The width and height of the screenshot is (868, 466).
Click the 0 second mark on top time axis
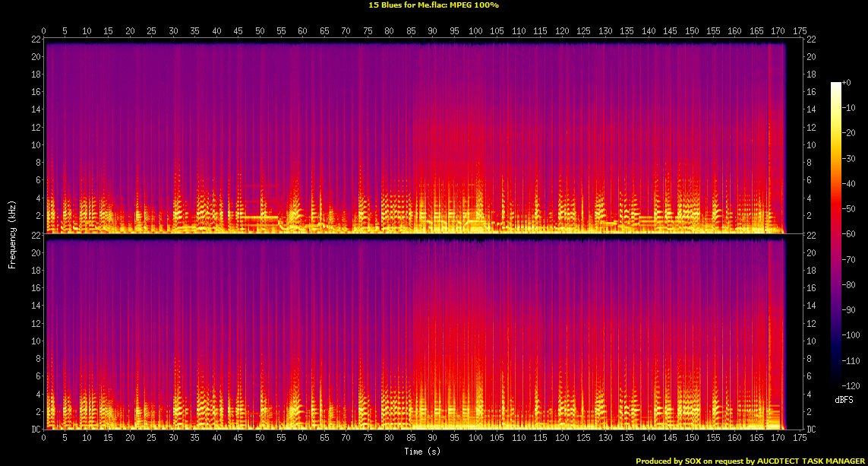43,31
